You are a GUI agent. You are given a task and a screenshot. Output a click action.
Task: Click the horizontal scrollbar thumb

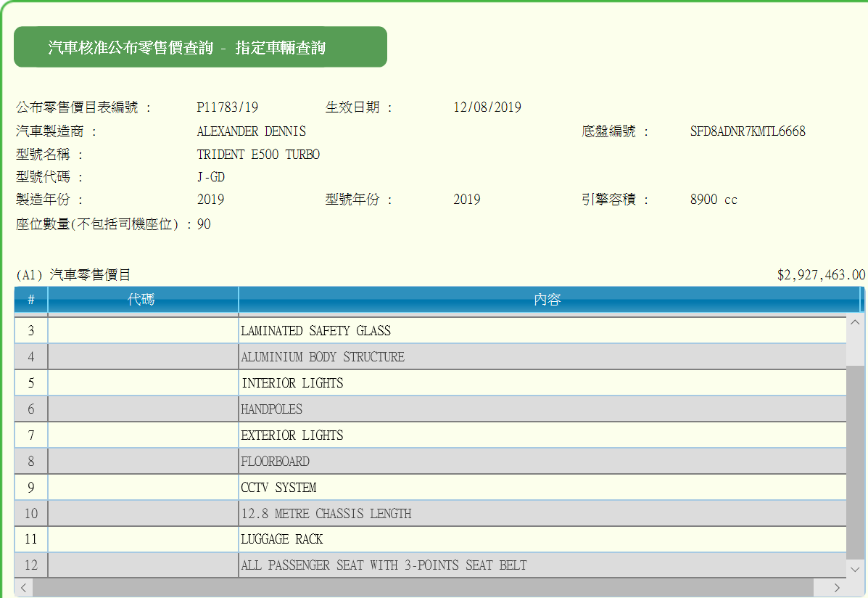(x=423, y=587)
